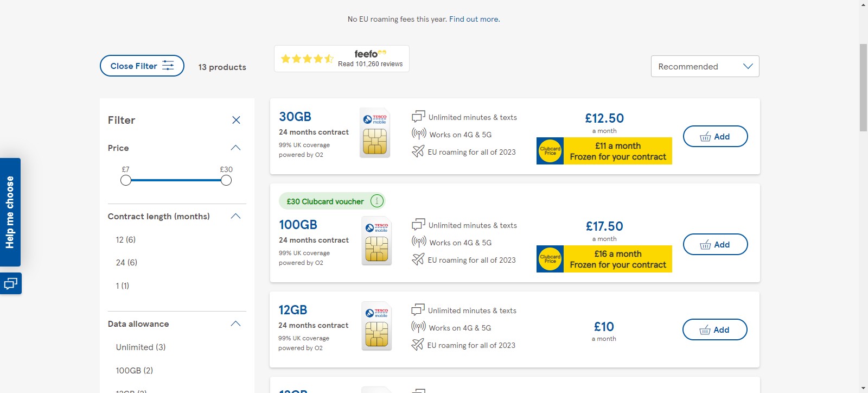
Task: Collapse the Data allowance filter section
Action: pyautogui.click(x=235, y=324)
